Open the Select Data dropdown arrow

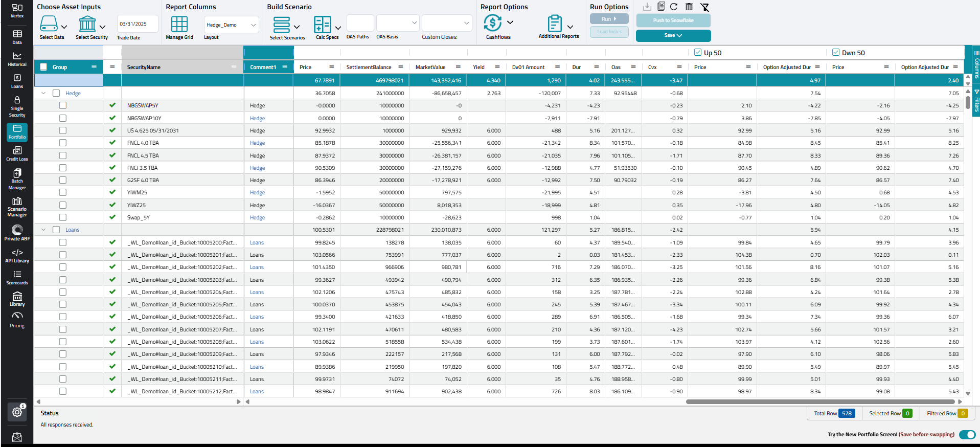tap(64, 27)
